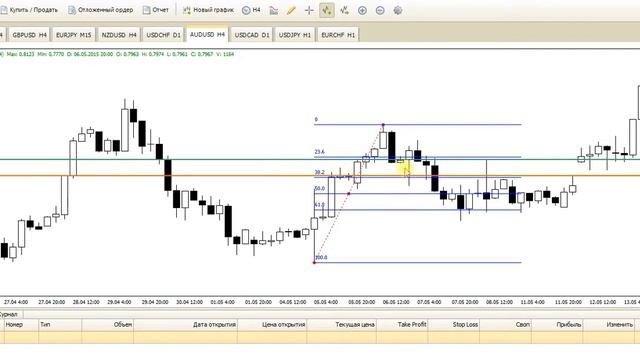Sort by the Цена открытия column

point(272,325)
